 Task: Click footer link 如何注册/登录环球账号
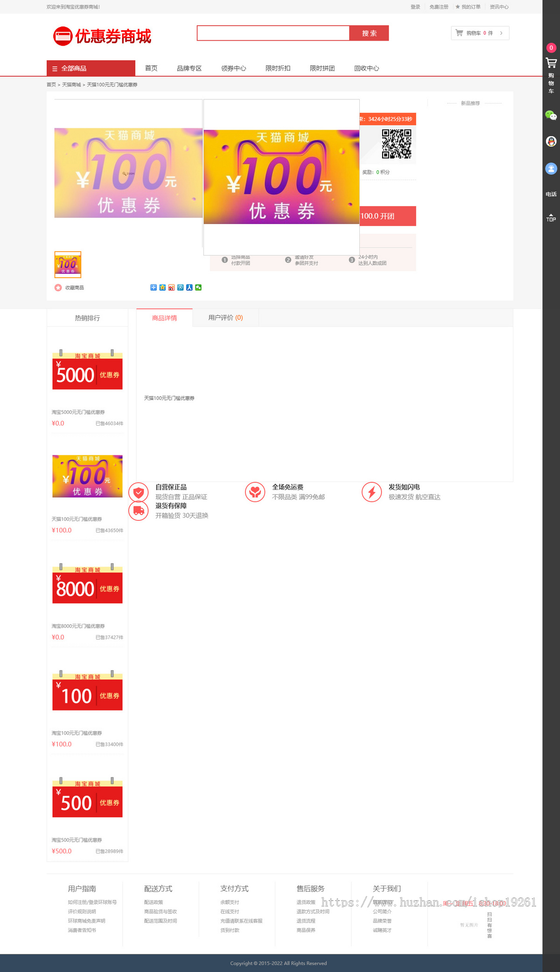[92, 902]
